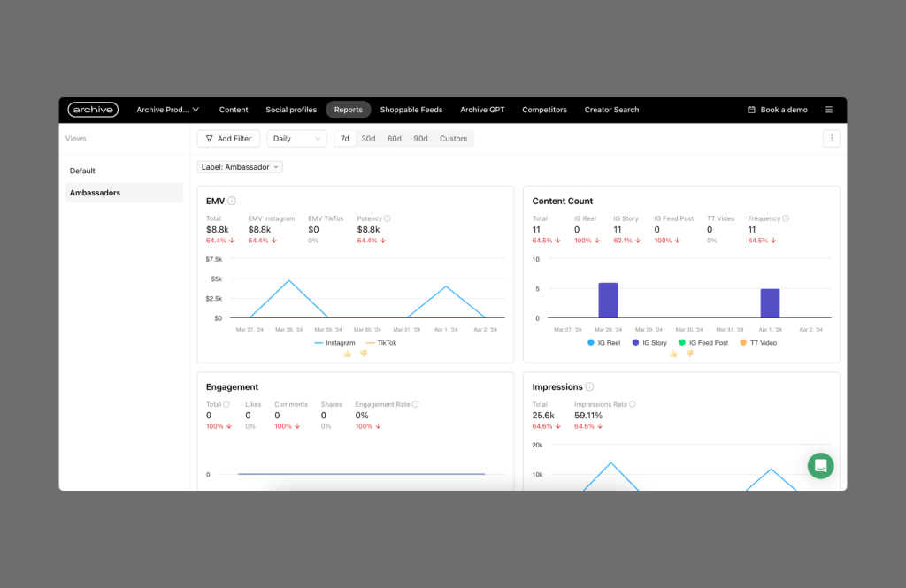Thumbs up the EMV chart
Screen dimensions: 906x588
348,354
